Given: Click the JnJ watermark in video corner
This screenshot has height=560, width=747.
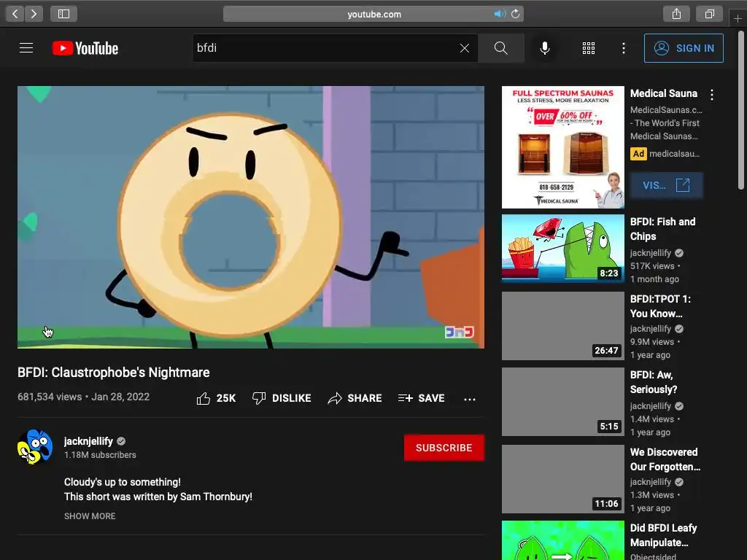Looking at the screenshot, I should pos(460,332).
